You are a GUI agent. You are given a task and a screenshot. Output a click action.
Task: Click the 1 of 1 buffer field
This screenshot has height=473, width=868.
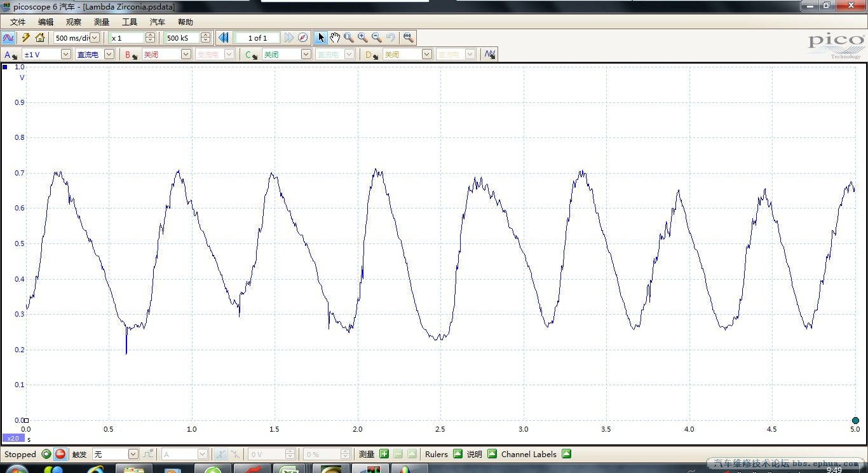tap(257, 38)
